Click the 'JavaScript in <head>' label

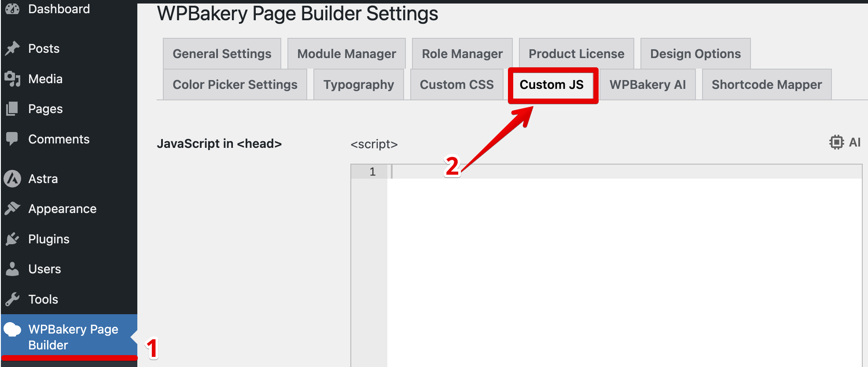click(x=219, y=143)
